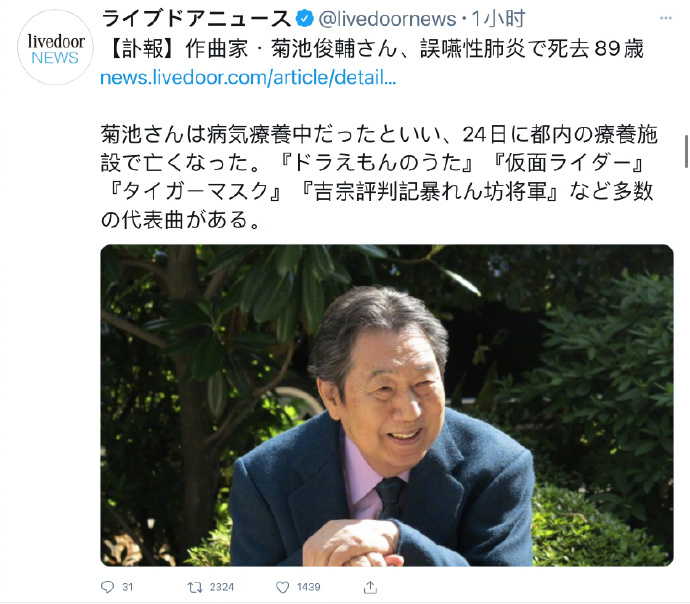Open the attached photo of the man
690x604 pixels.
tap(387, 405)
